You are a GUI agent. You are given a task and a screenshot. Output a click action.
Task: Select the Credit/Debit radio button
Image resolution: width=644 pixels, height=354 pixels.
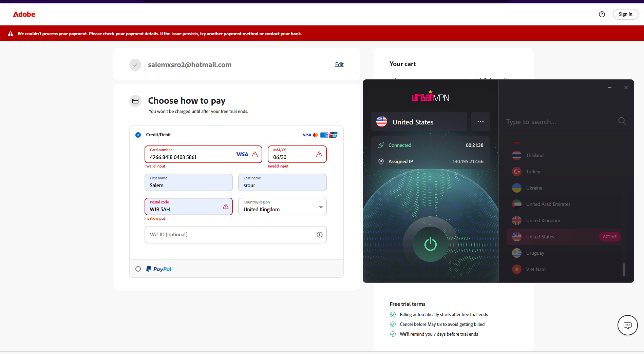(x=138, y=135)
